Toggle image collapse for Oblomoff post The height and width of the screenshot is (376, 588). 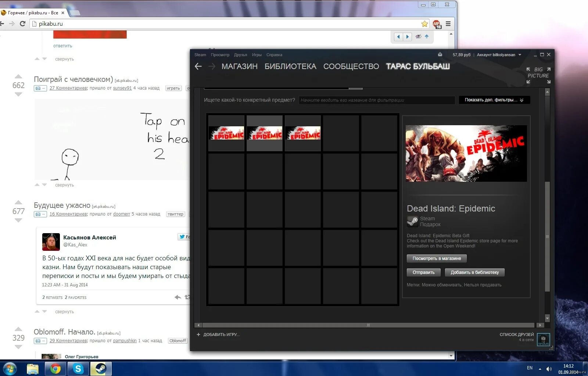point(40,341)
